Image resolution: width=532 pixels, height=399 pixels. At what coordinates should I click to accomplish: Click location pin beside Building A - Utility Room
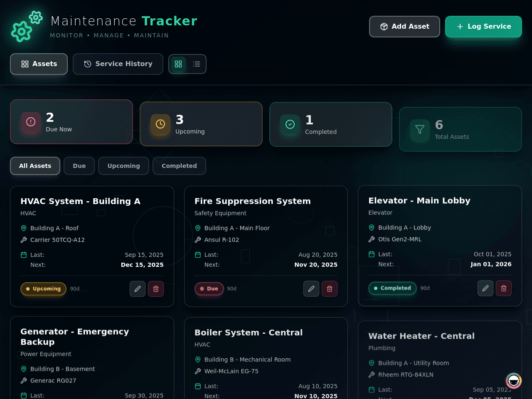coord(372,363)
